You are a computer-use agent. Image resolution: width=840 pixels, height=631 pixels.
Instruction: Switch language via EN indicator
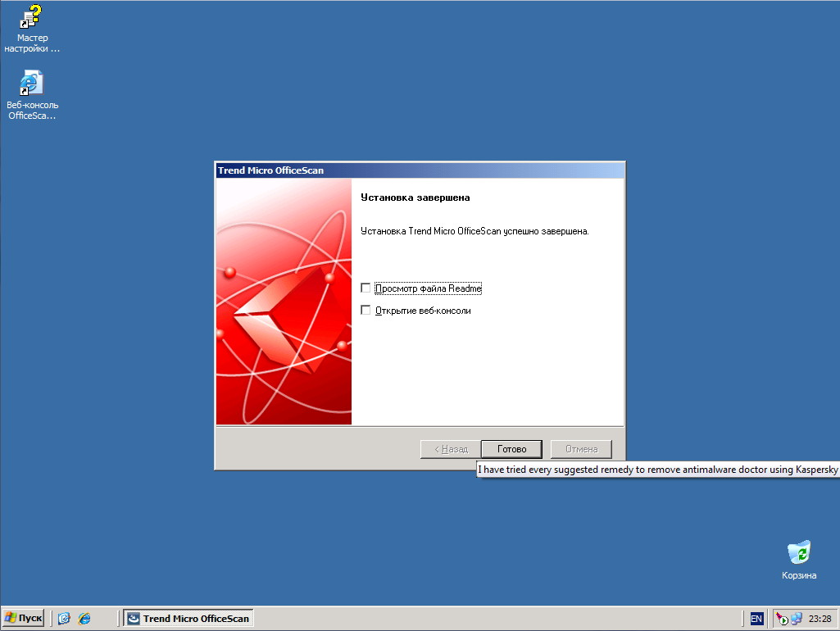click(756, 619)
